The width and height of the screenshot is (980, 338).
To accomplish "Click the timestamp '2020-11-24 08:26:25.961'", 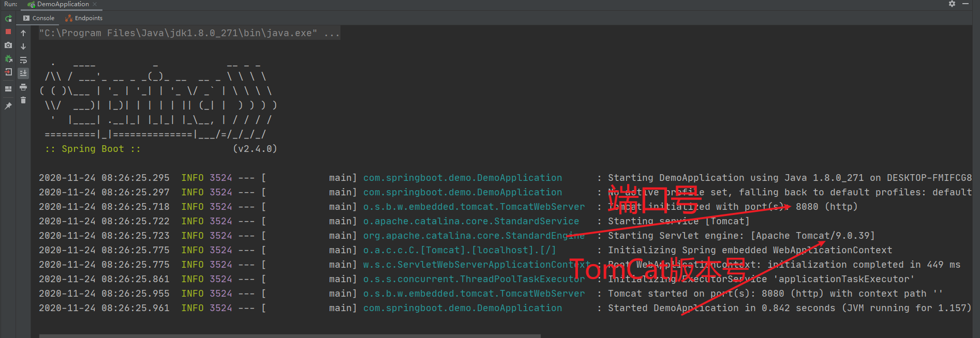I will [104, 308].
